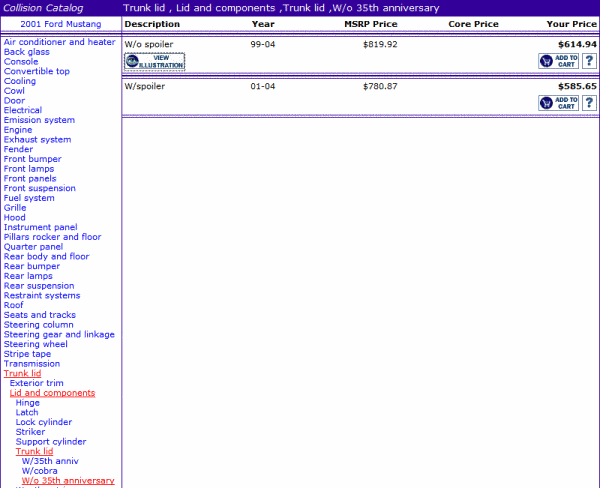The height and width of the screenshot is (488, 600).
Task: Click the $780.87 MSRP value
Action: click(x=380, y=87)
